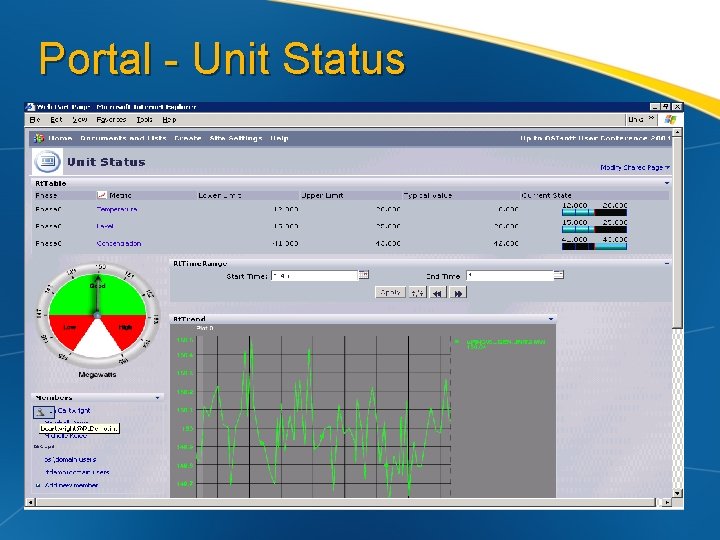Click the Internet Explorer title bar icon
The image size is (720, 540).
[x=31, y=107]
